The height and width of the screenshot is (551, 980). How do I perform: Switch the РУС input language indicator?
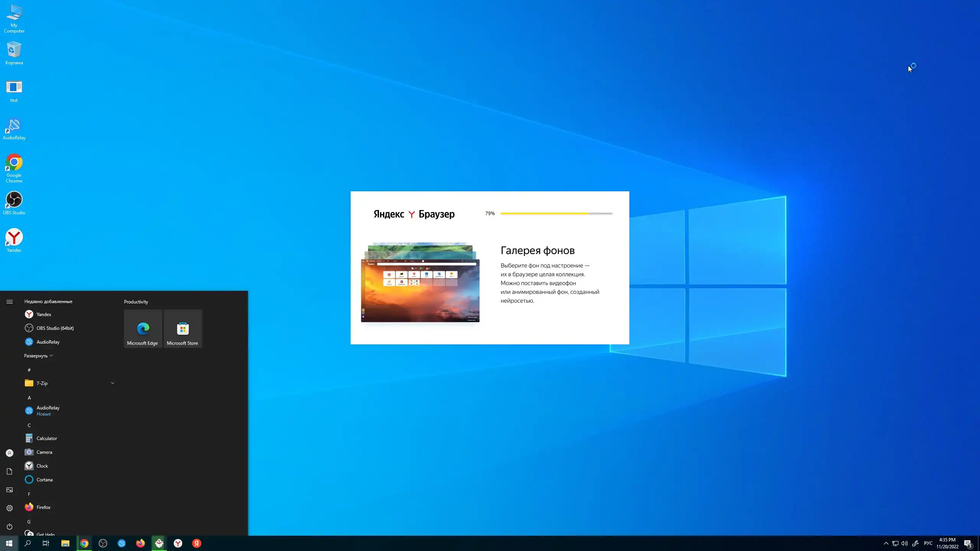(928, 543)
